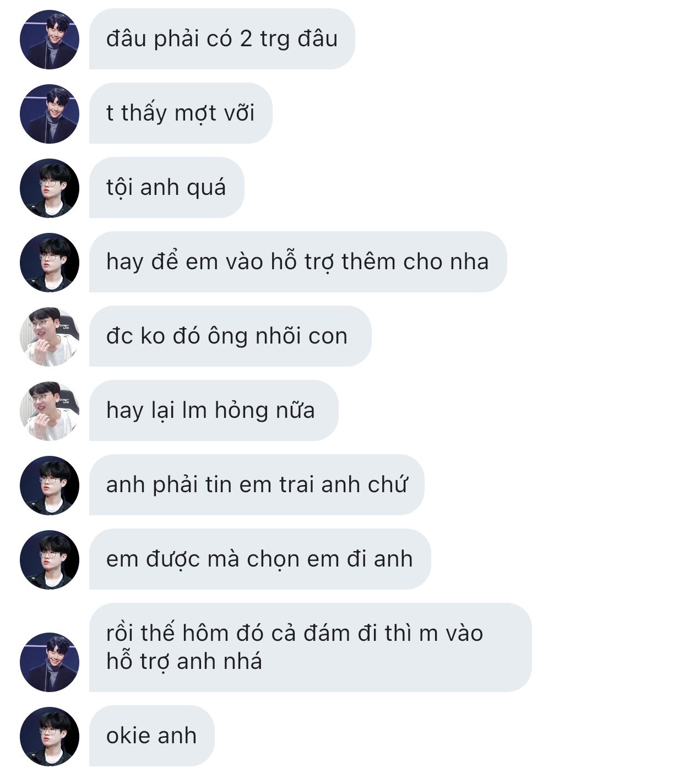
Task: Click the two-line 'rồi thế hôm đó cả đám' message
Action: click(x=311, y=647)
